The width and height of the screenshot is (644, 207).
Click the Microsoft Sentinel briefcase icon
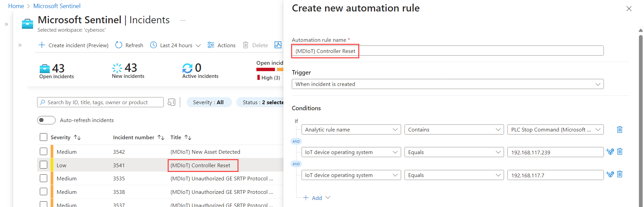coord(27,24)
